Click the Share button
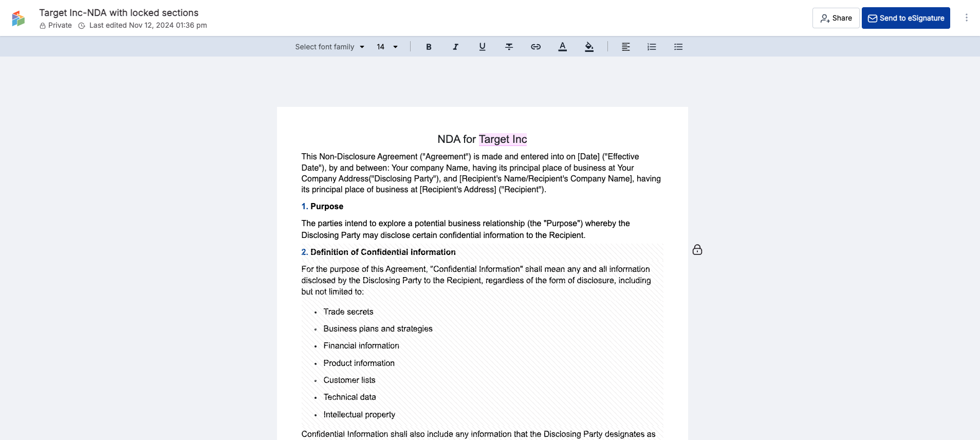This screenshot has height=440, width=980. [x=836, y=18]
